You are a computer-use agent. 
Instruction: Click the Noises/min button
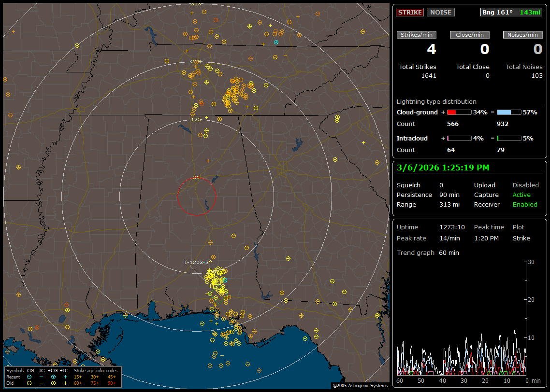[x=522, y=35]
